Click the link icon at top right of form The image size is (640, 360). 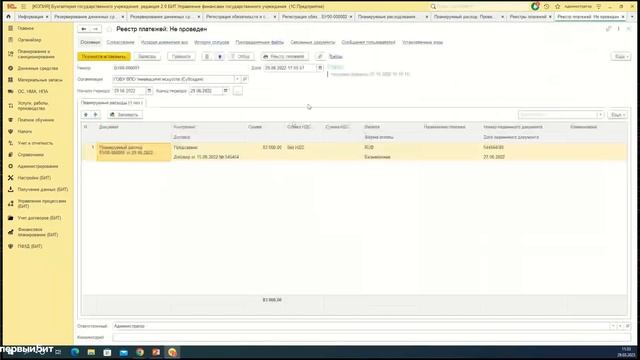coord(609,29)
